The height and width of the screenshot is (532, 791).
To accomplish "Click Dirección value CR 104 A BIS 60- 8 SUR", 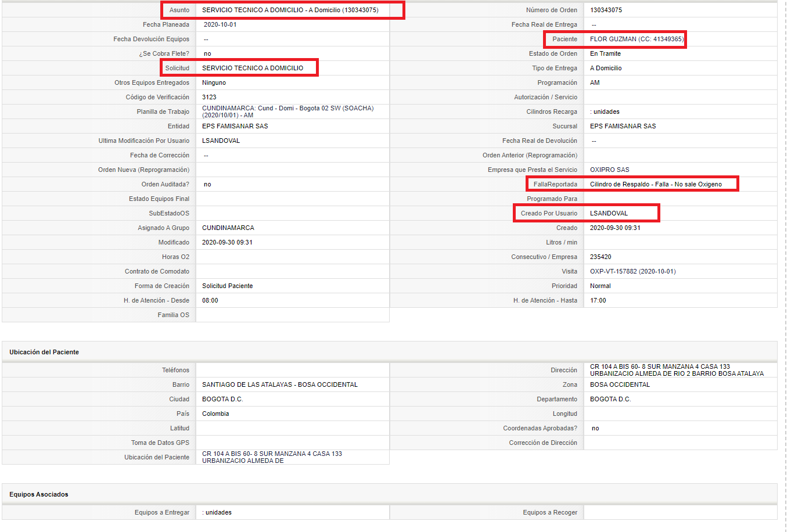I will pyautogui.click(x=677, y=370).
